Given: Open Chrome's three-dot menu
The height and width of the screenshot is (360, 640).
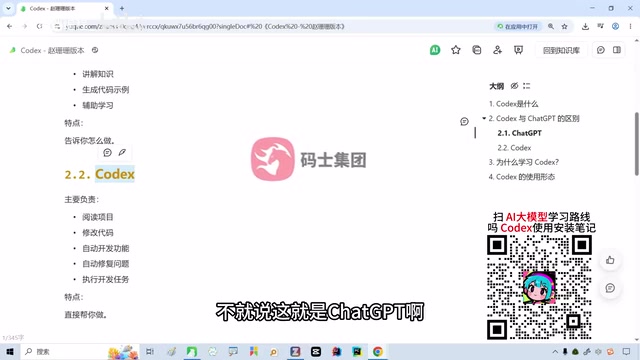Looking at the screenshot, I should (x=630, y=27).
